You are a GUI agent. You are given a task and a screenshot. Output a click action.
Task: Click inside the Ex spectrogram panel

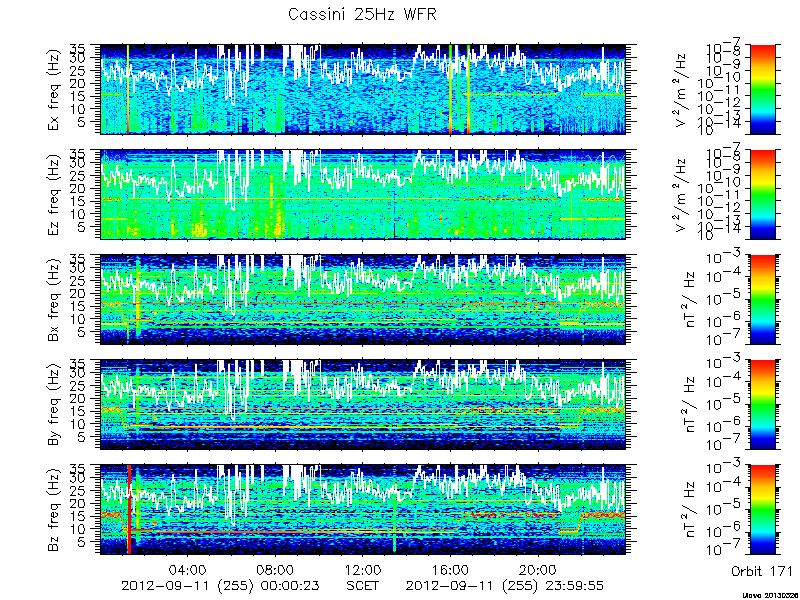[x=362, y=89]
